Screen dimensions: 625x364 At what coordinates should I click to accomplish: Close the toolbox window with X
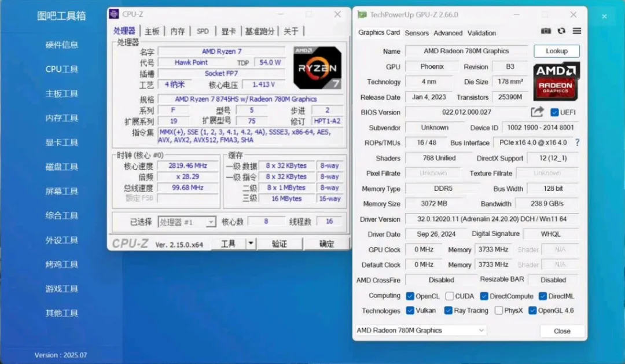604,16
